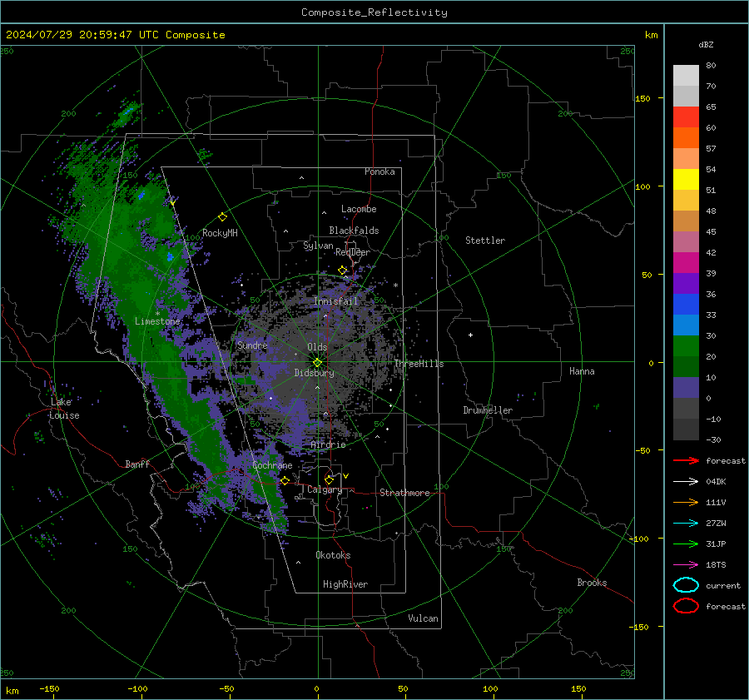Select the 20 dBZ dark green color swatch
749x700 pixels.
[686, 366]
